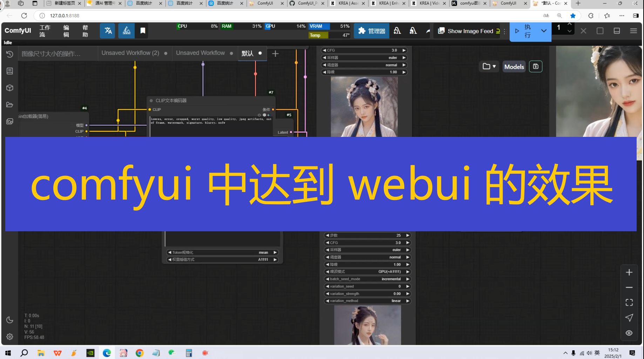Fit view using the fullscreen frame icon

tap(629, 303)
